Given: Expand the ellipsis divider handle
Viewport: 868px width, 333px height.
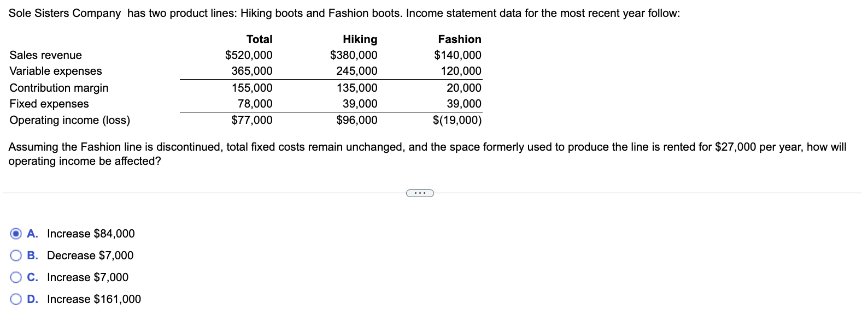Looking at the screenshot, I should pos(420,193).
